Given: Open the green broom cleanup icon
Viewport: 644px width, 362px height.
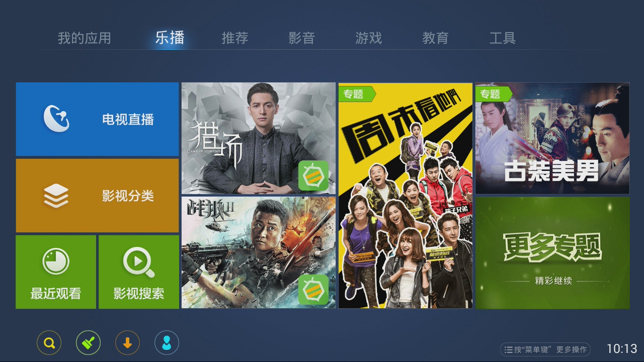Looking at the screenshot, I should [x=88, y=343].
